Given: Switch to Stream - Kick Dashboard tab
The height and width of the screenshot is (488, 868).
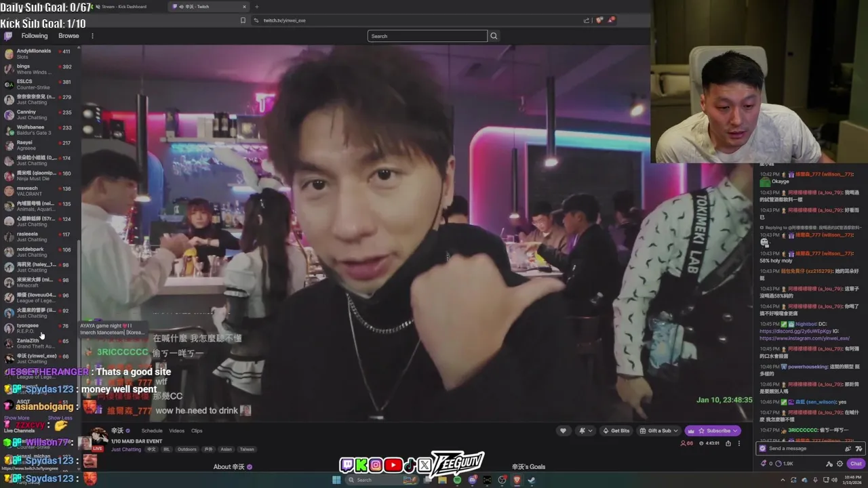Looking at the screenshot, I should click(123, 7).
